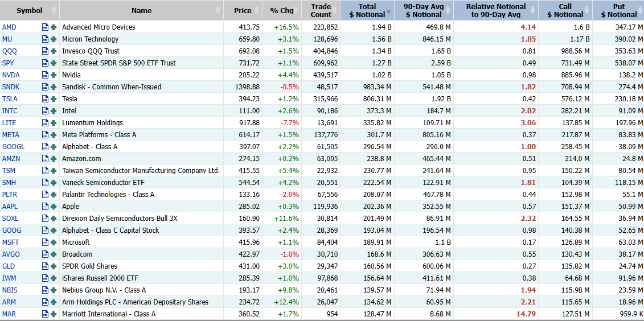Image resolution: width=644 pixels, height=321 pixels.
Task: Sort by 90-Day Avg $ Notional header
Action: pos(424,11)
